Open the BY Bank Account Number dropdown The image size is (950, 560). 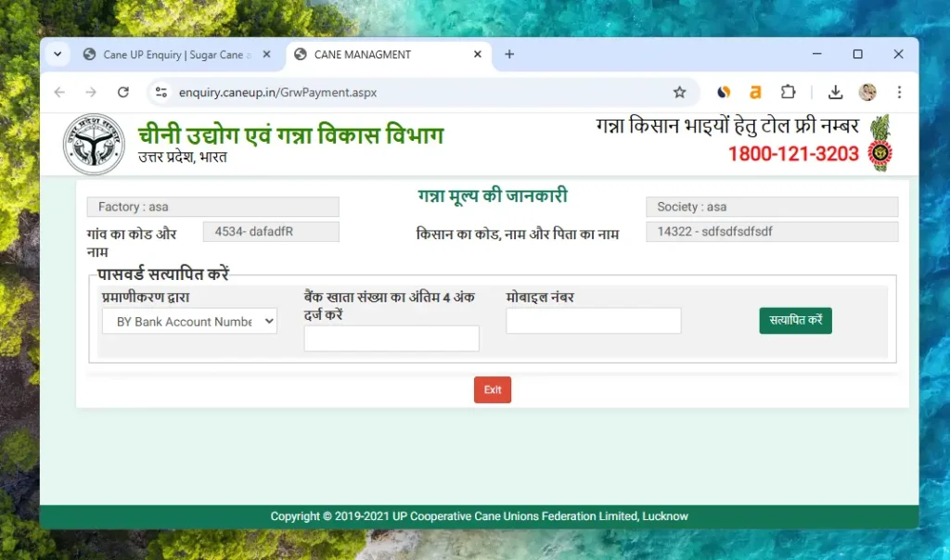[x=189, y=321]
